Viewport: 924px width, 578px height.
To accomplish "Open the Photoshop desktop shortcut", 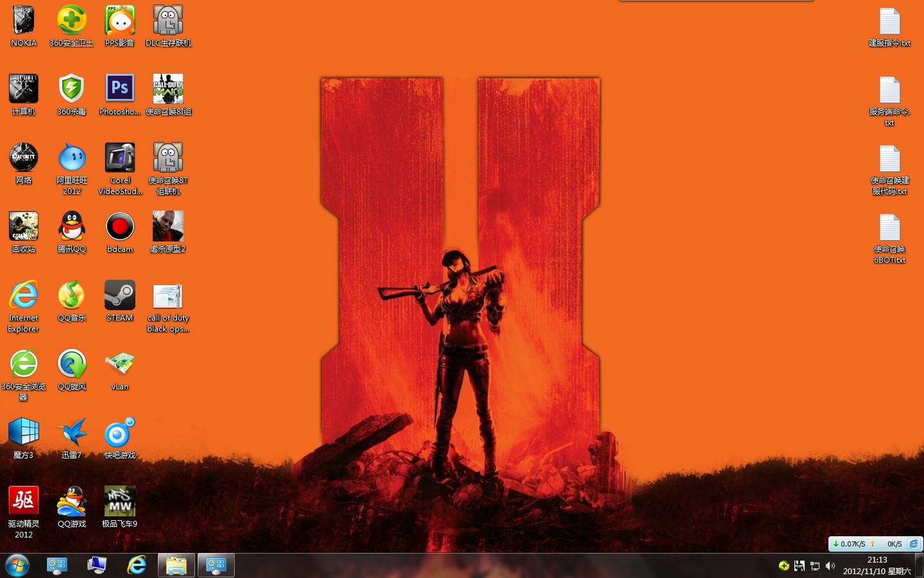I will coord(119,88).
